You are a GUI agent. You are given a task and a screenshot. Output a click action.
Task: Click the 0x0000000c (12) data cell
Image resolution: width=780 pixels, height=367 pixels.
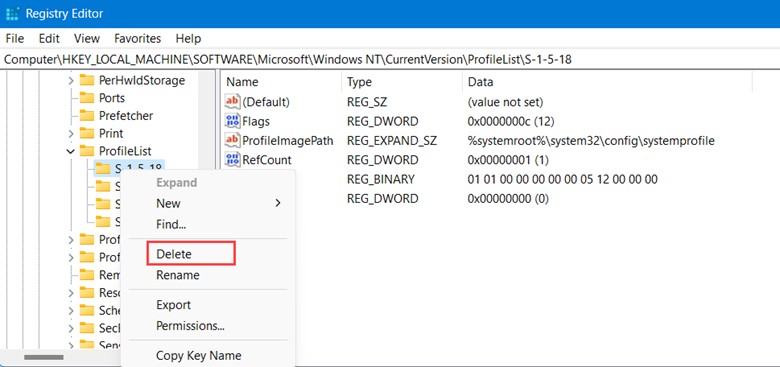(x=511, y=121)
